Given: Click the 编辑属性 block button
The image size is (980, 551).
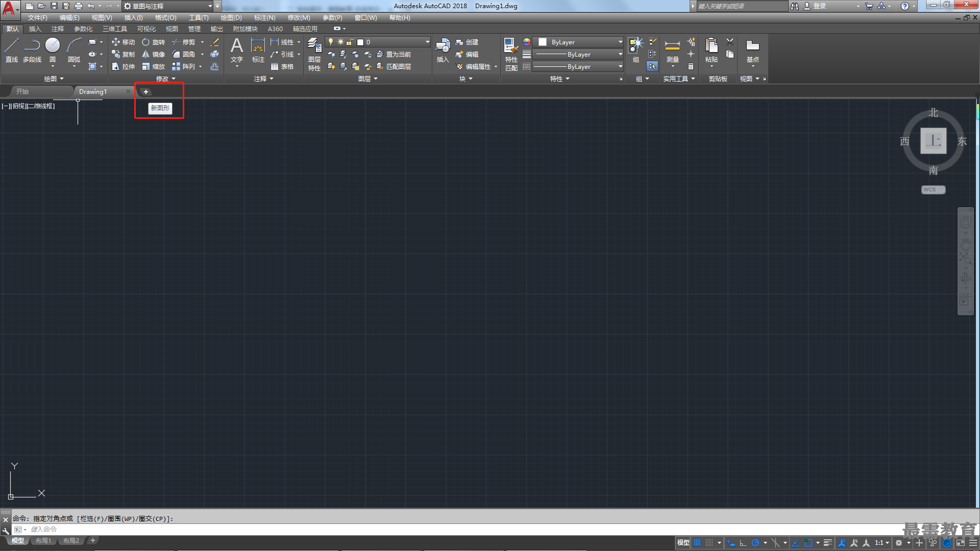Looking at the screenshot, I should [473, 66].
